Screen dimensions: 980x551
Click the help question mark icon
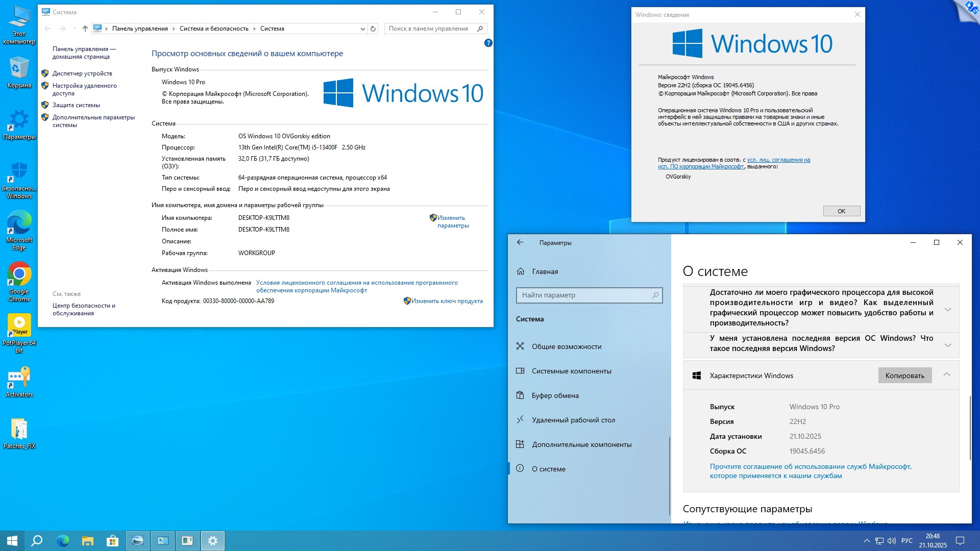click(488, 43)
